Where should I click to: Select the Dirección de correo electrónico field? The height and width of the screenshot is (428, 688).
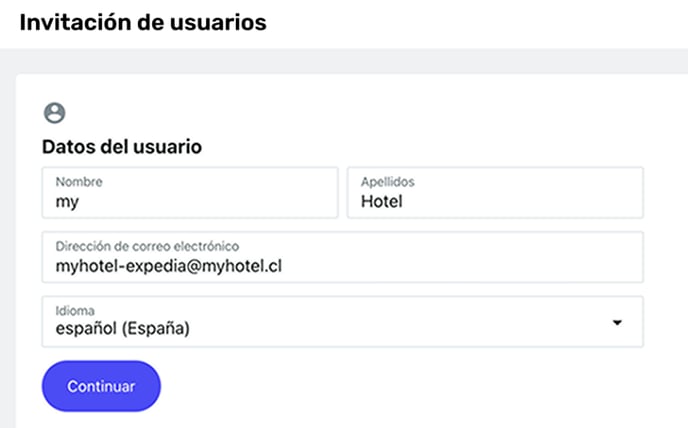click(x=343, y=257)
